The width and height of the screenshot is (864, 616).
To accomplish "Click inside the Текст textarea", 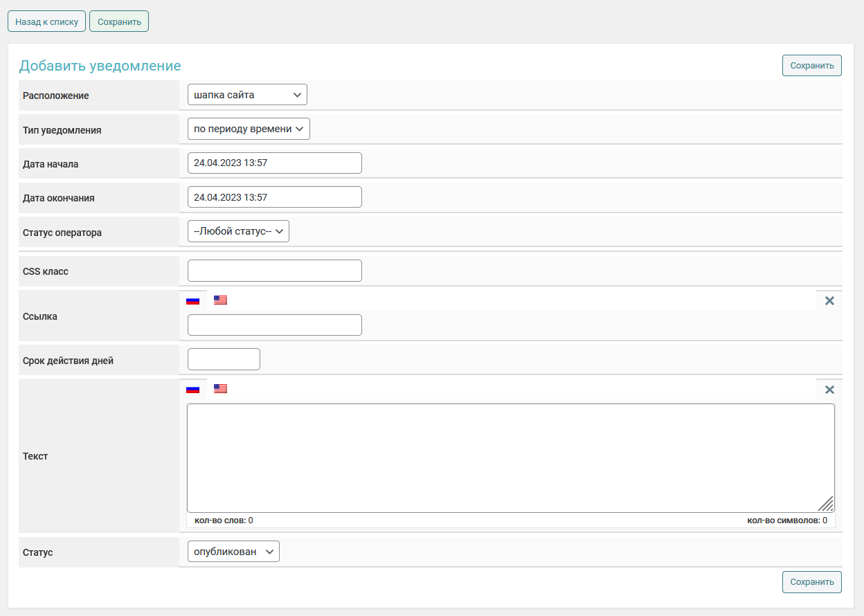I will (510, 458).
